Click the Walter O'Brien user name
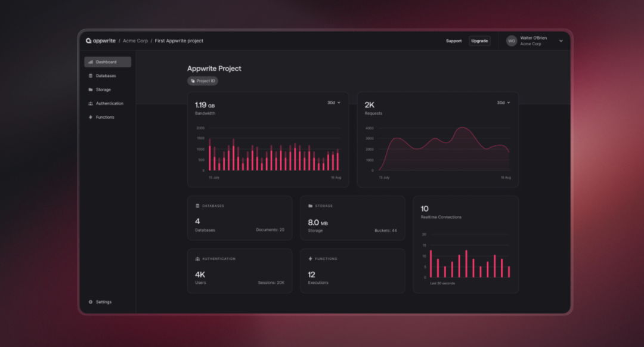 [534, 38]
